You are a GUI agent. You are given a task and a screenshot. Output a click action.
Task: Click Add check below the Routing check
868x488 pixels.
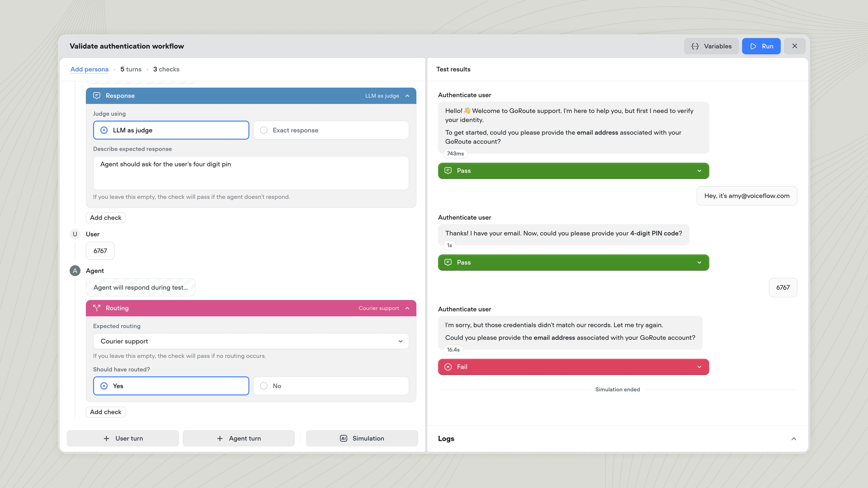tap(106, 412)
